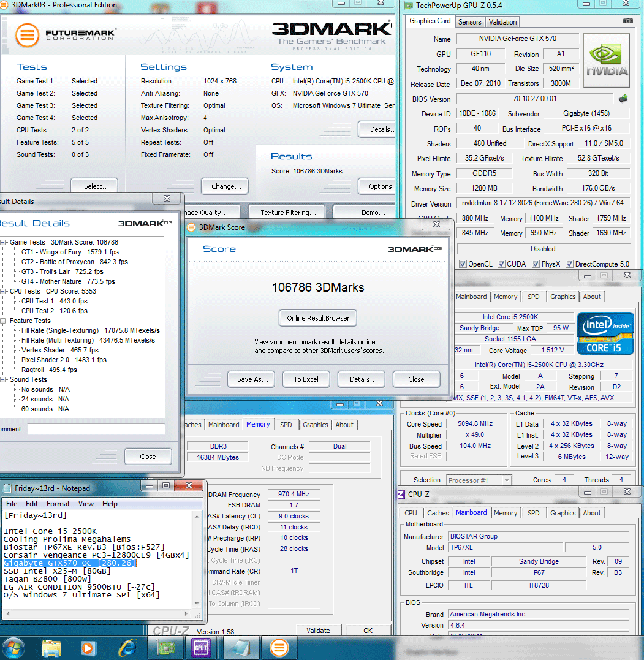
Task: Open Notepad Format menu
Action: pos(58,504)
